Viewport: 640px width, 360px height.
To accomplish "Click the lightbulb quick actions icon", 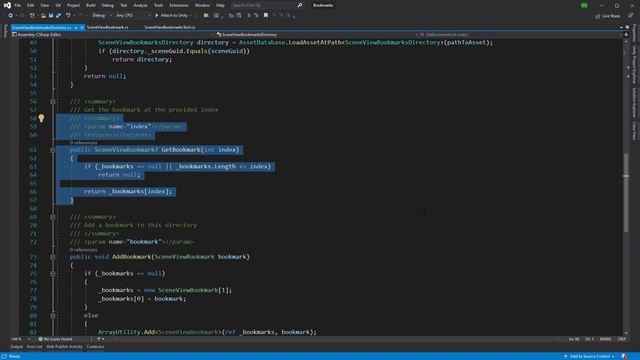I will [x=41, y=118].
